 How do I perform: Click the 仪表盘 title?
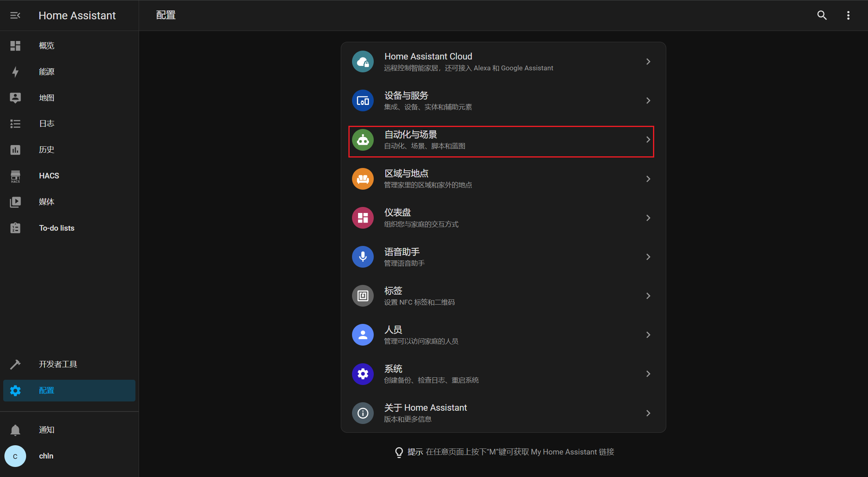click(x=397, y=212)
